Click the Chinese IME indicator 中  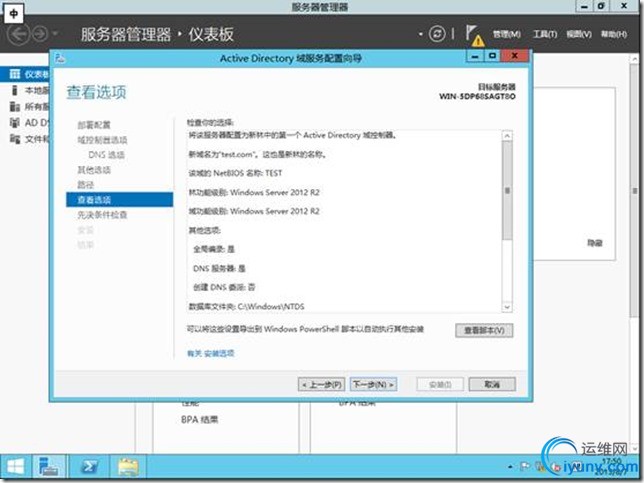point(14,13)
